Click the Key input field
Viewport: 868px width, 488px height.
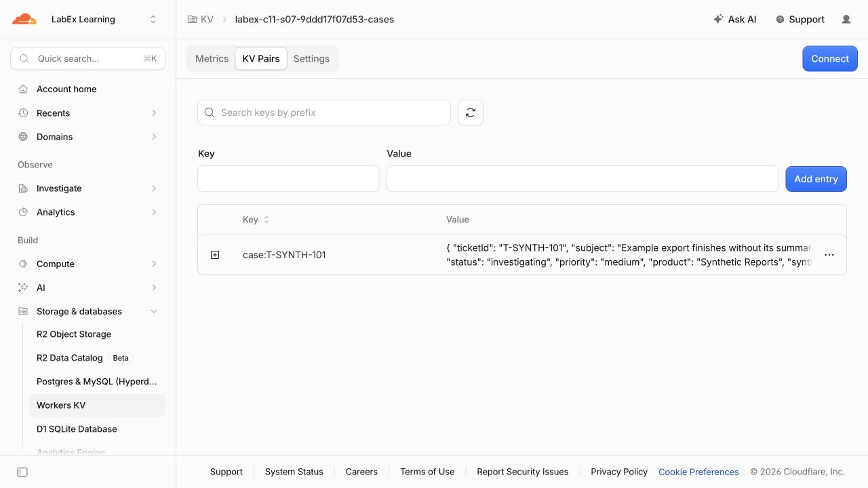click(288, 179)
